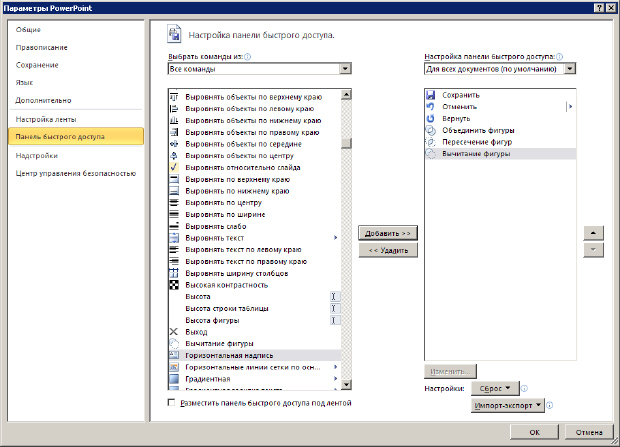Screen dimensions: 620x447
Task: Click the Выровнять по нижнему краю icon
Action: (x=174, y=191)
